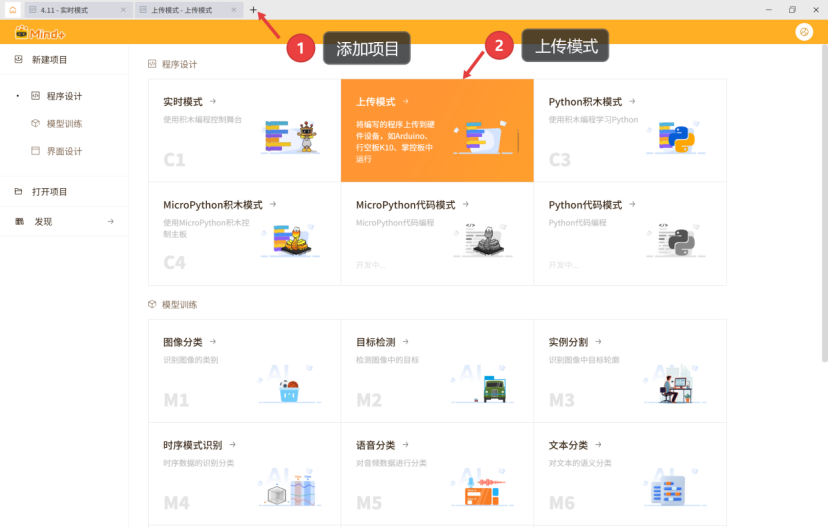828x529 pixels.
Task: Open the 打开项目 folder item
Action: click(49, 192)
